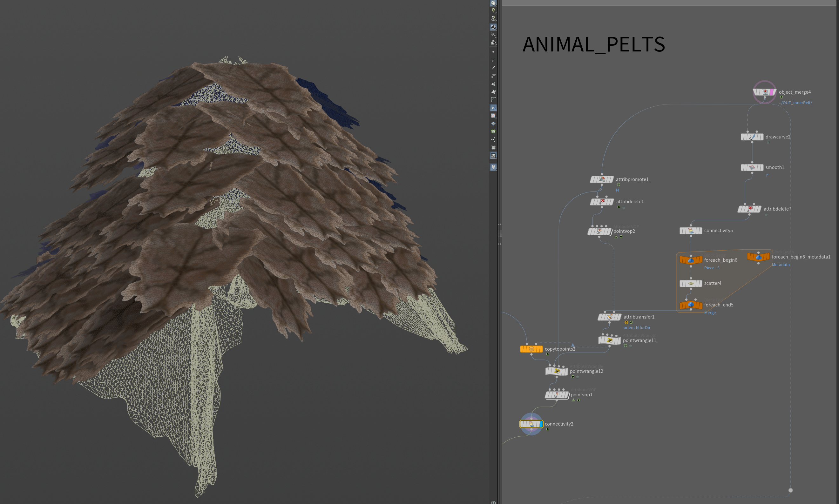Select the scatter4 node icon
This screenshot has width=839, height=504.
(691, 283)
